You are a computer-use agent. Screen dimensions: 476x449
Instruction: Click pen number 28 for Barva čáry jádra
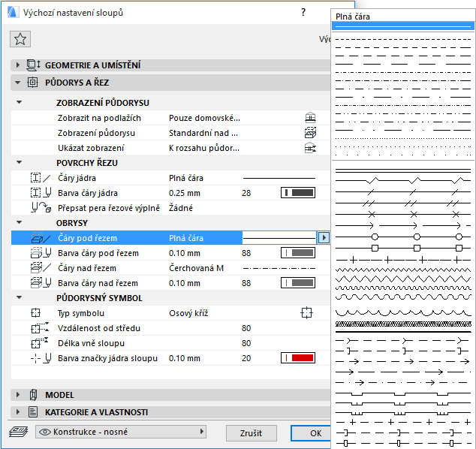point(246,193)
